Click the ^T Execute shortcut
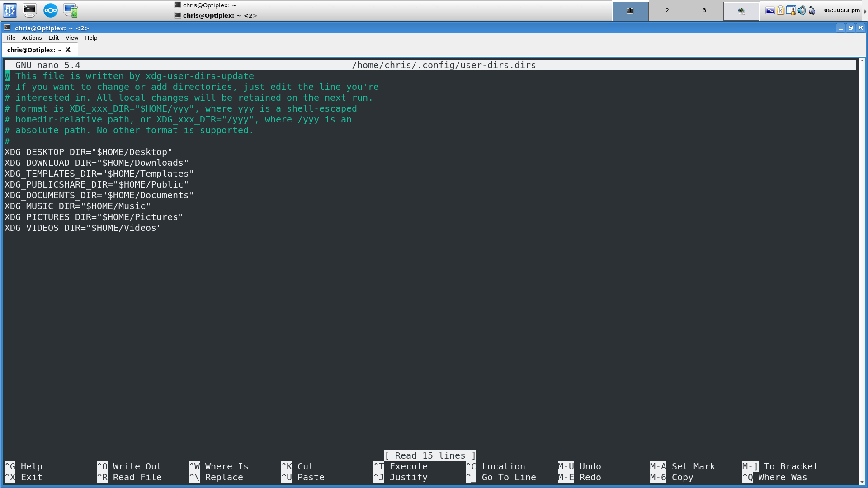The width and height of the screenshot is (868, 488). pyautogui.click(x=401, y=467)
